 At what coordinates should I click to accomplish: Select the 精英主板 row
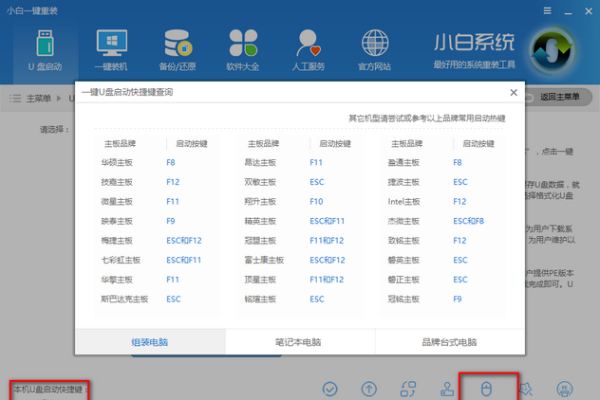click(300, 221)
